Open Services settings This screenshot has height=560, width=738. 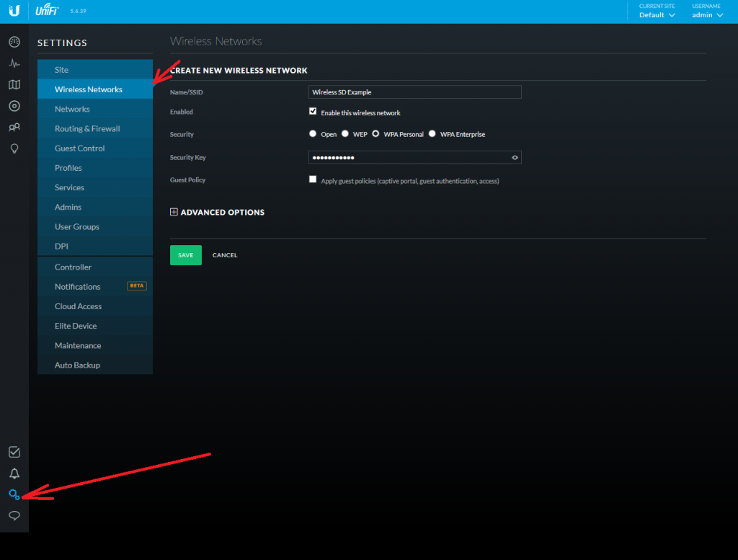click(x=95, y=187)
